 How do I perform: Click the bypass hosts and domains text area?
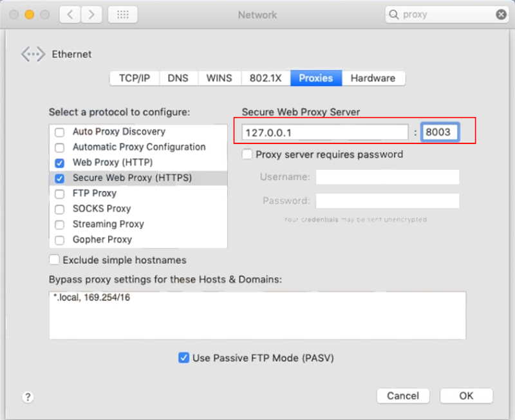pos(257,315)
